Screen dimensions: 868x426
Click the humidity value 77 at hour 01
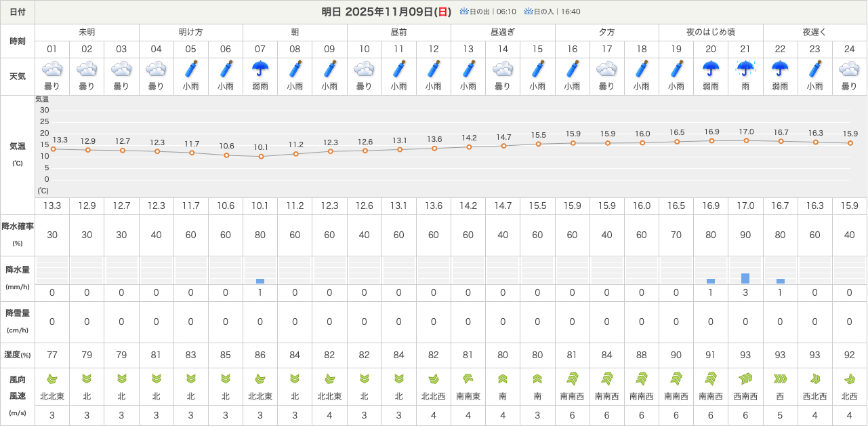[52, 355]
